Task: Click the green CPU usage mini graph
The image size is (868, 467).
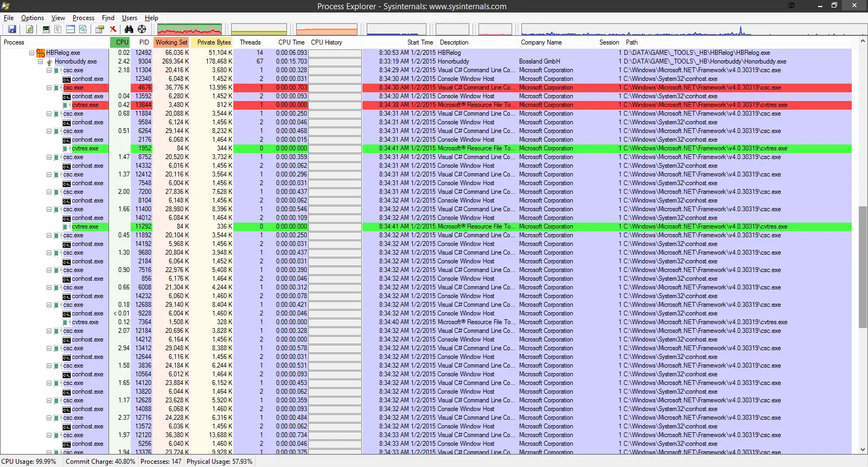Action: pyautogui.click(x=189, y=29)
